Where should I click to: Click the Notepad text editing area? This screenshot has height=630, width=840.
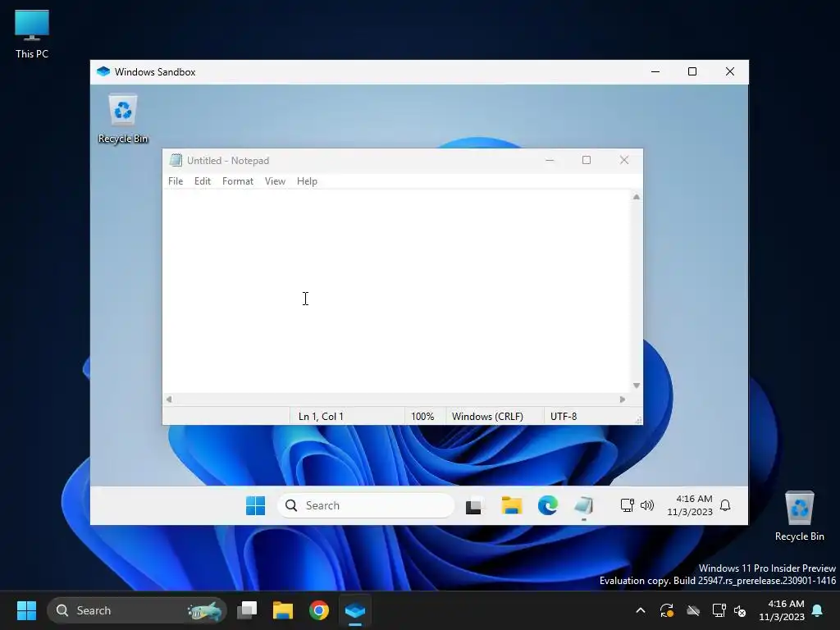point(397,291)
